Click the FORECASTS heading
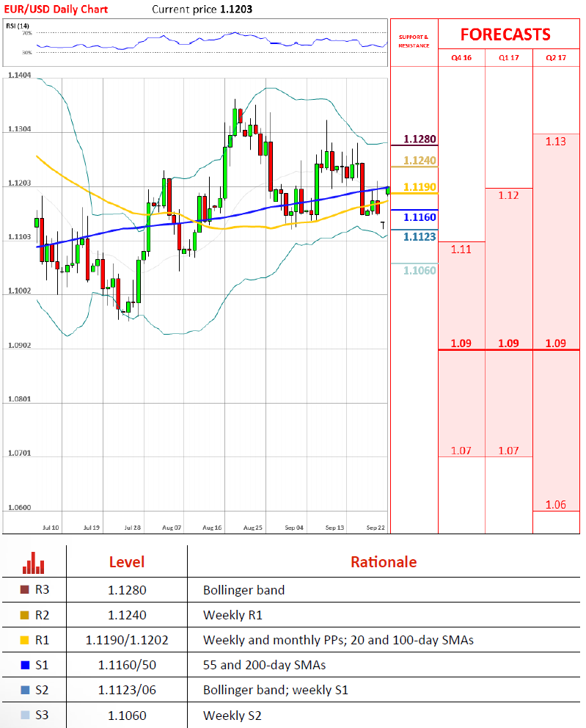 [x=505, y=34]
